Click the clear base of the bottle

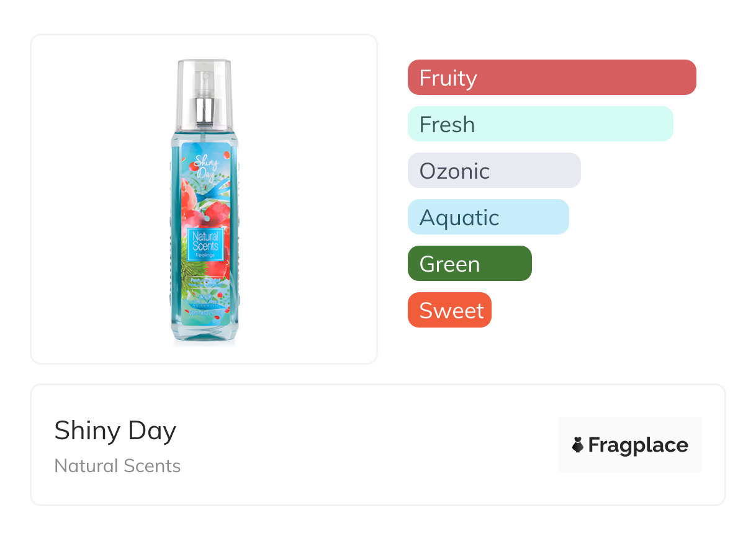204,334
